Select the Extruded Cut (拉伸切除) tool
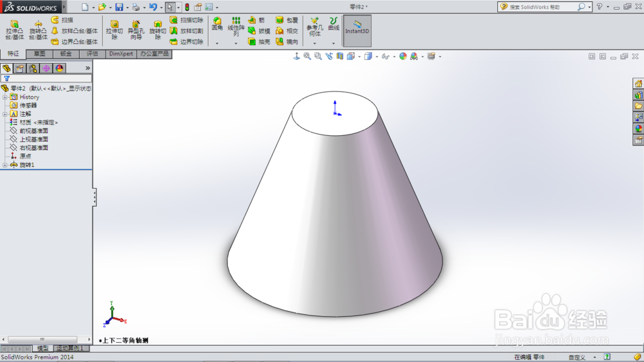The height and width of the screenshot is (362, 644). [114, 30]
